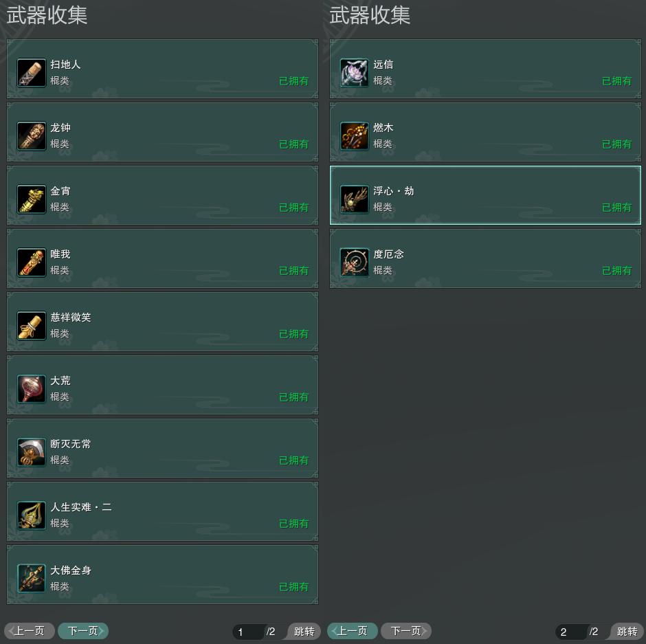Go to next page in left panel

coord(82,631)
